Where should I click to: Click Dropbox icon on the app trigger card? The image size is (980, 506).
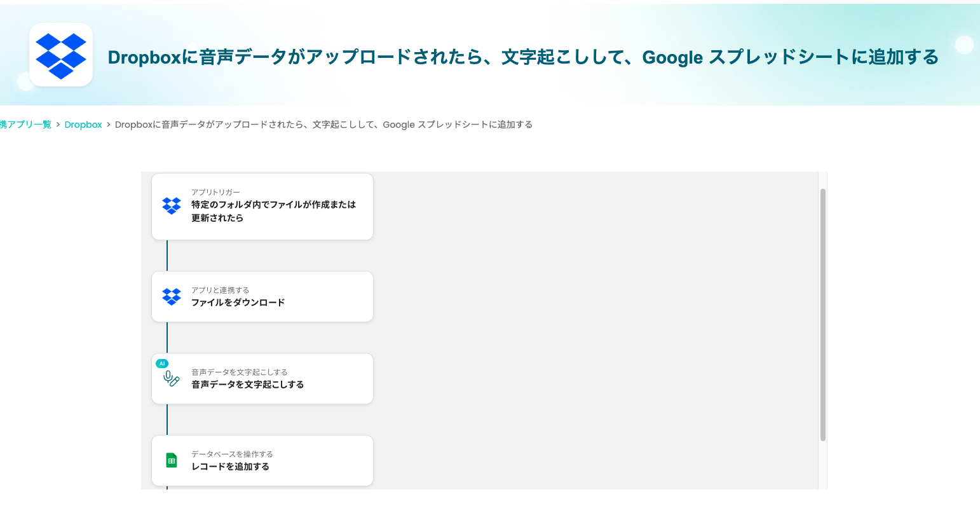click(172, 206)
